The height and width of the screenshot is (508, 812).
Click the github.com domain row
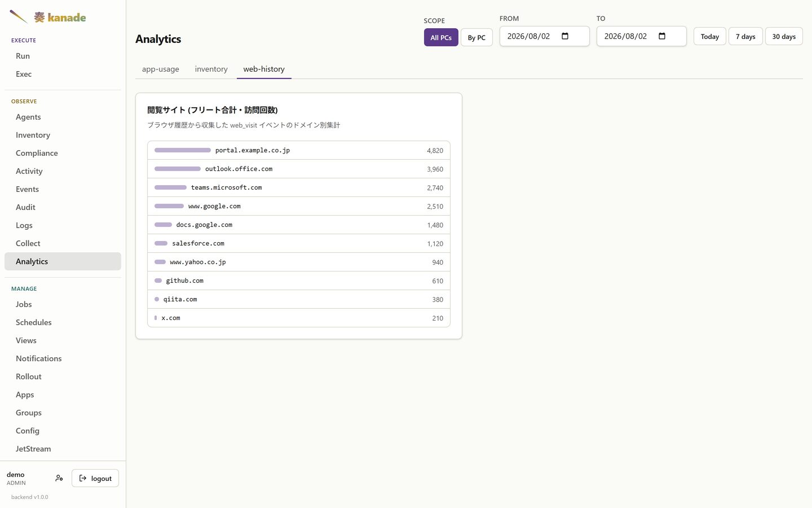(x=299, y=281)
